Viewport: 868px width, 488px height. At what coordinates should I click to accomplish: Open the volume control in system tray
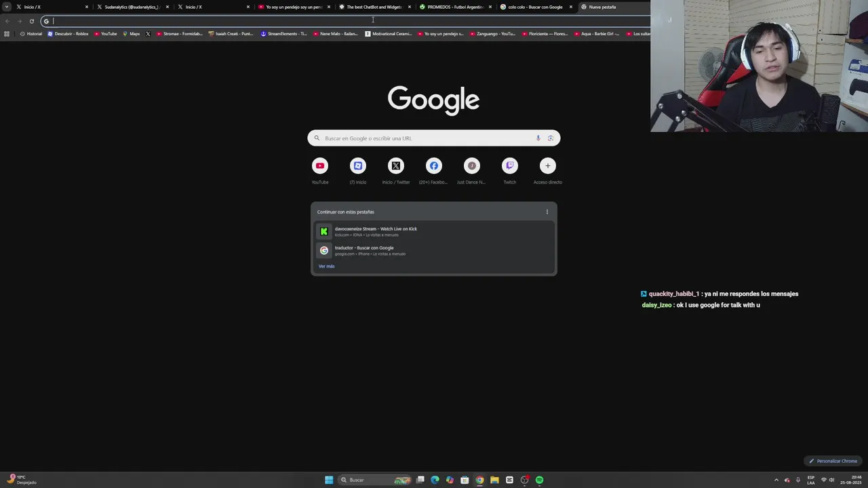[x=832, y=480]
